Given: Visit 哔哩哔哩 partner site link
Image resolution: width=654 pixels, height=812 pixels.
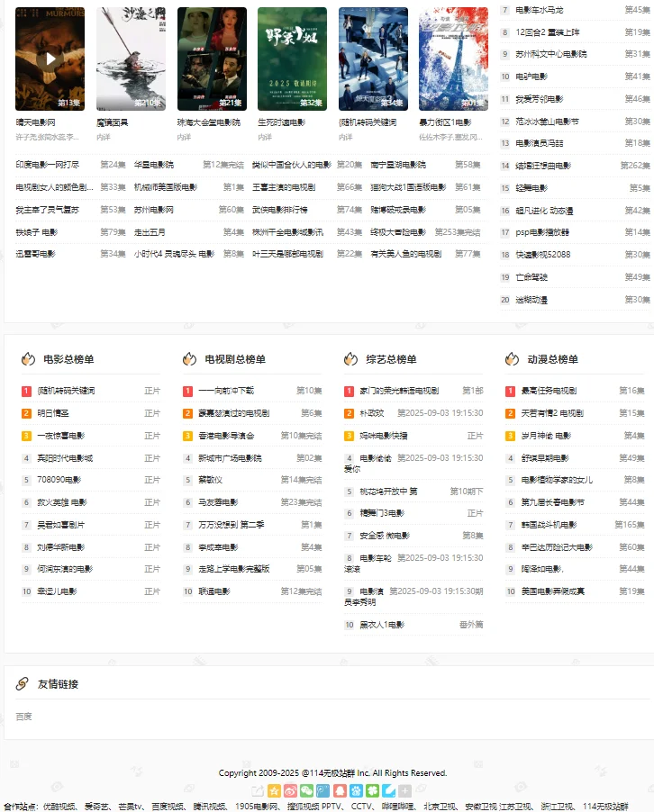Looking at the screenshot, I should (398, 807).
